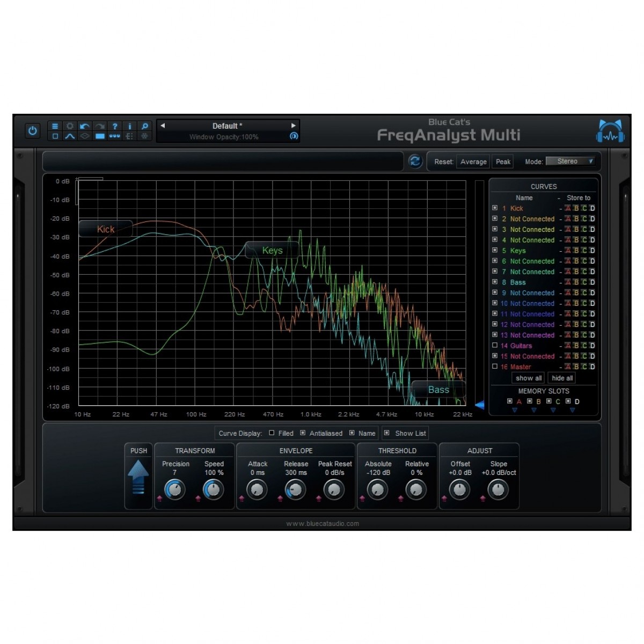The height and width of the screenshot is (644, 644).
Task: Enable the Filled curve display checkbox
Action: pyautogui.click(x=272, y=433)
